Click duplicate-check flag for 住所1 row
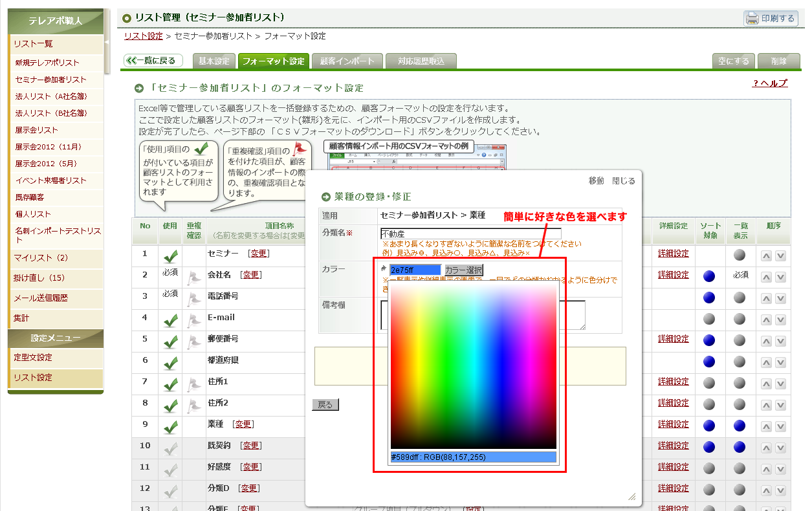This screenshot has width=812, height=511. pyautogui.click(x=193, y=384)
